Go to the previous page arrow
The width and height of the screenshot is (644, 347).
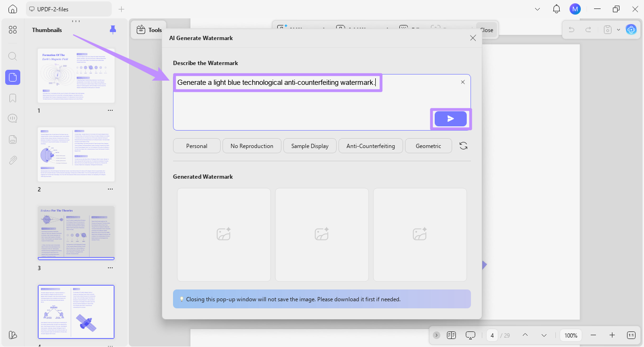(525, 335)
